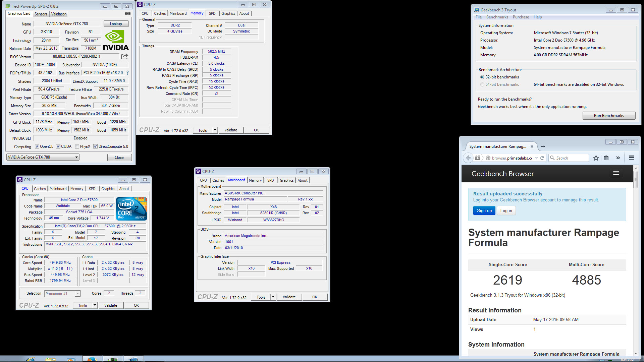The height and width of the screenshot is (362, 644).
Task: Click the globe site identity icon in Firefox
Action: pyautogui.click(x=488, y=158)
